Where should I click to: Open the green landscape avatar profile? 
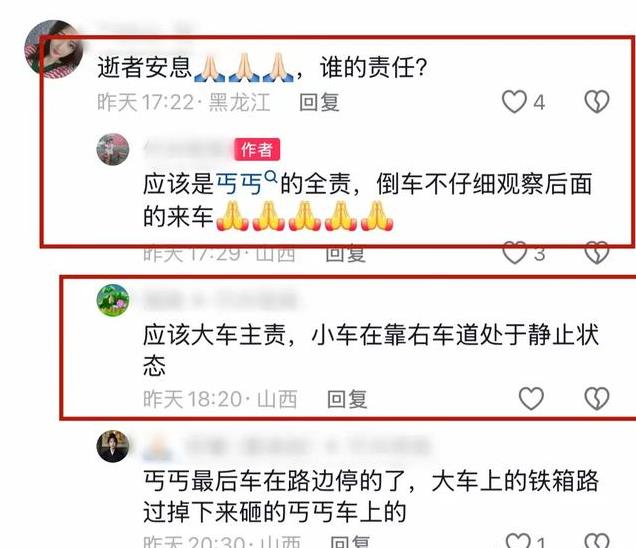[113, 301]
